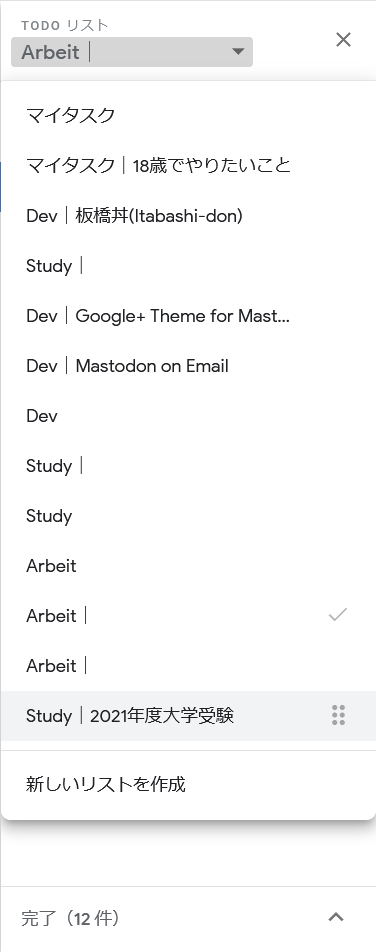Select the plain Dev list
This screenshot has height=952, width=376.
click(188, 416)
